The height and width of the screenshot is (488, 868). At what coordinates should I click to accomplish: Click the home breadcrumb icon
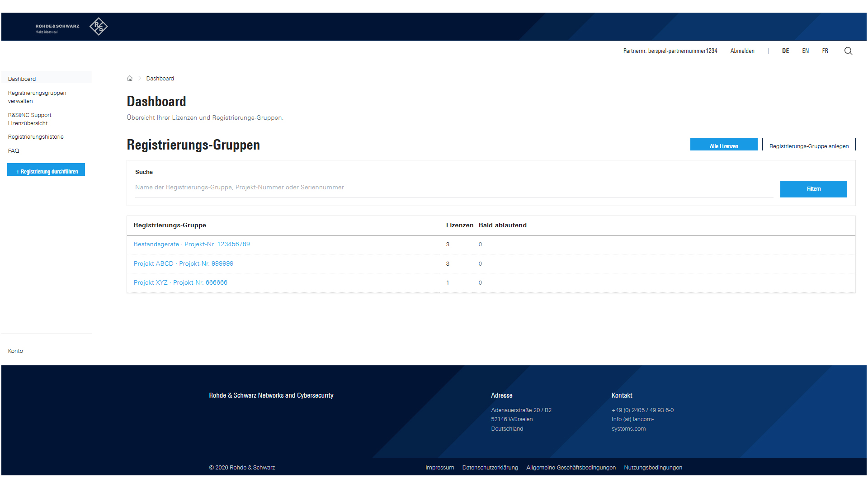tap(130, 79)
